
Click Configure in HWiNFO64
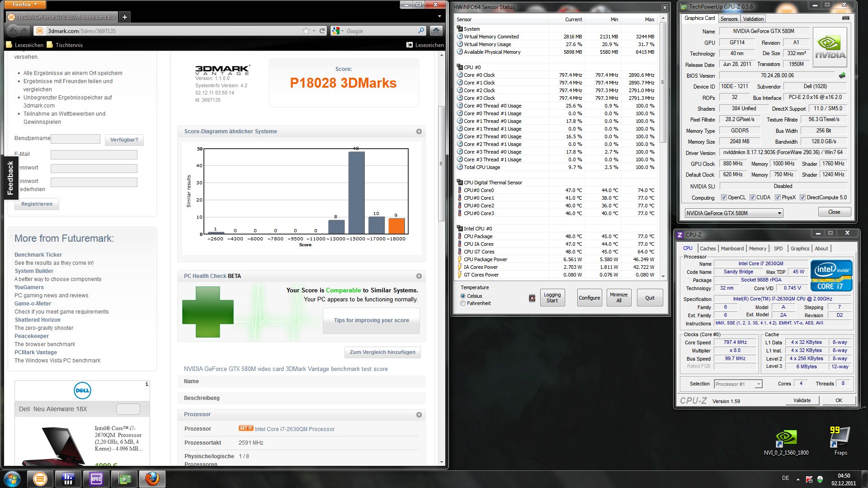[x=590, y=298]
